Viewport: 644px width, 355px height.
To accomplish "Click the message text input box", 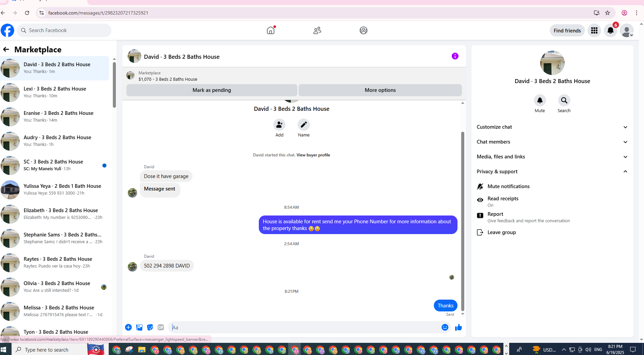I will pyautogui.click(x=304, y=327).
